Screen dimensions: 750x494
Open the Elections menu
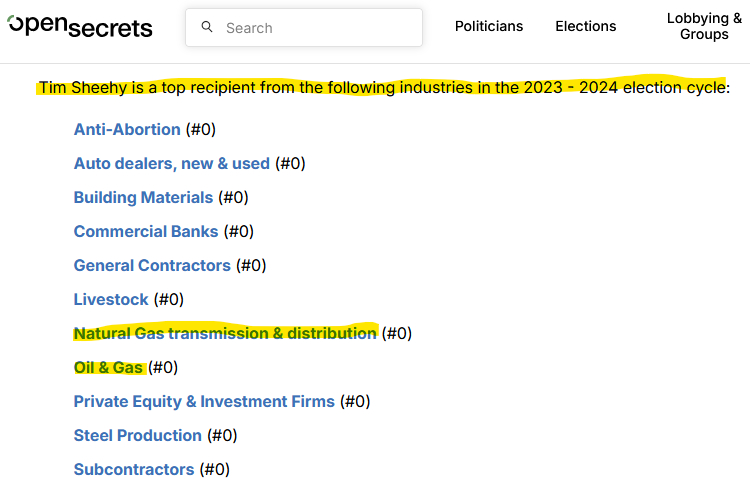[586, 26]
